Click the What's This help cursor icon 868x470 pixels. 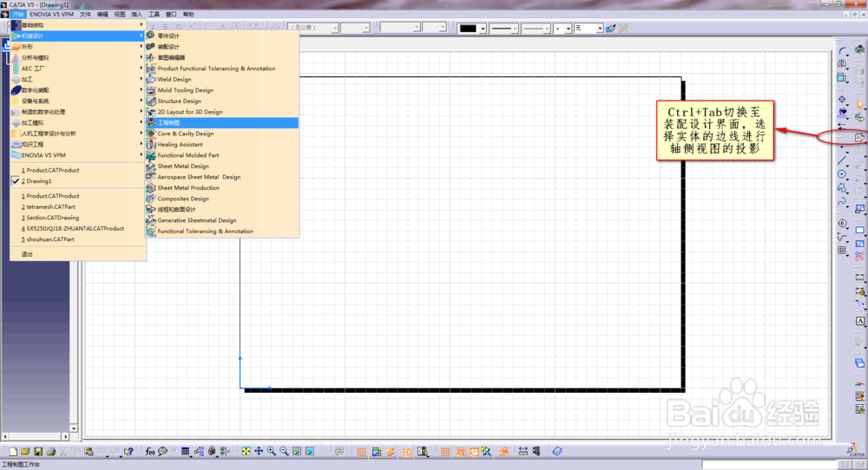(x=128, y=452)
